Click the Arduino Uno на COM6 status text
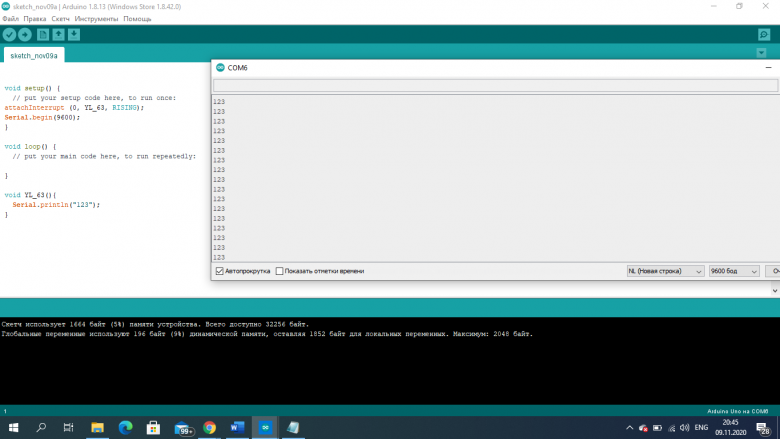 click(738, 411)
